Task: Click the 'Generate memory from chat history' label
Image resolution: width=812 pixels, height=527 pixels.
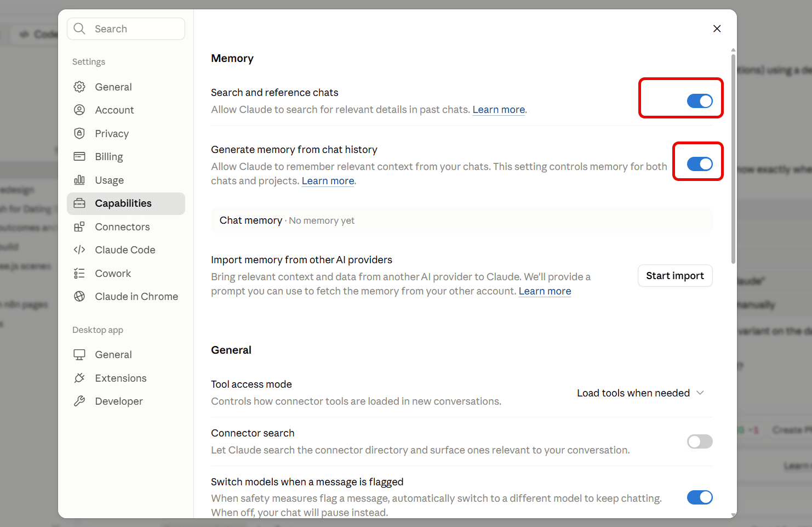Action: [294, 150]
